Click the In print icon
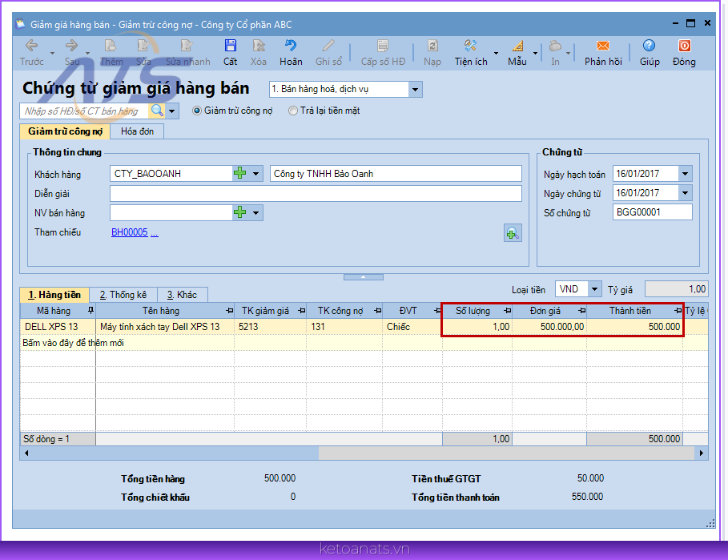728x560 pixels. coord(555,46)
